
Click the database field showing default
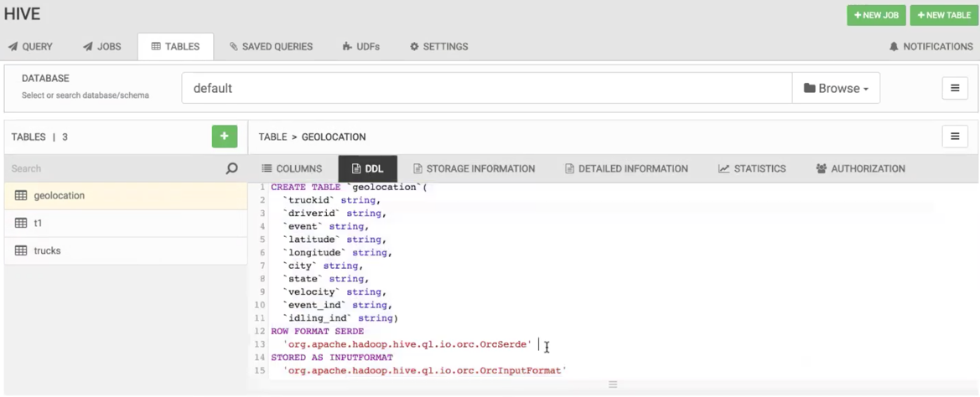(x=487, y=88)
